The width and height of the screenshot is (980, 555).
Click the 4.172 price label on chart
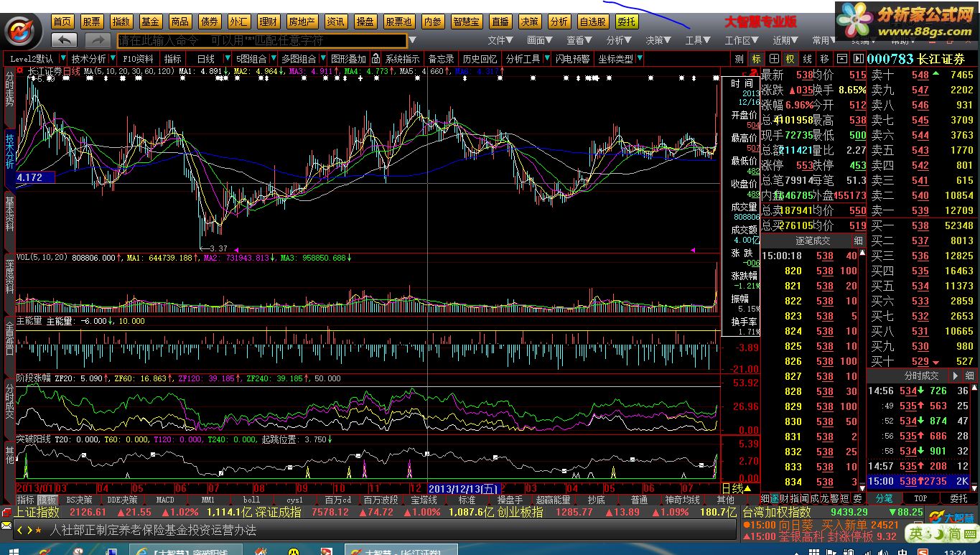tap(34, 177)
